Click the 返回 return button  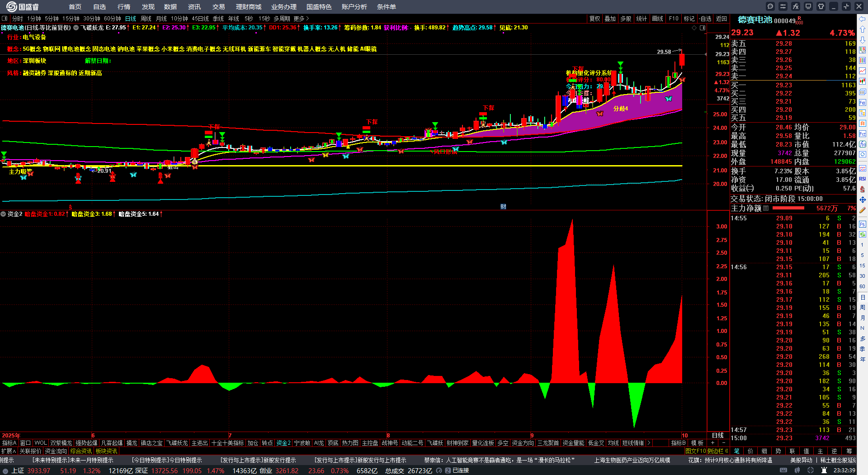(722, 19)
